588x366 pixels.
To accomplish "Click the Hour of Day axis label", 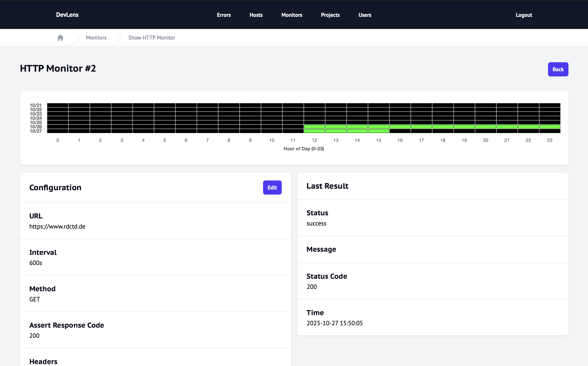I will point(304,148).
